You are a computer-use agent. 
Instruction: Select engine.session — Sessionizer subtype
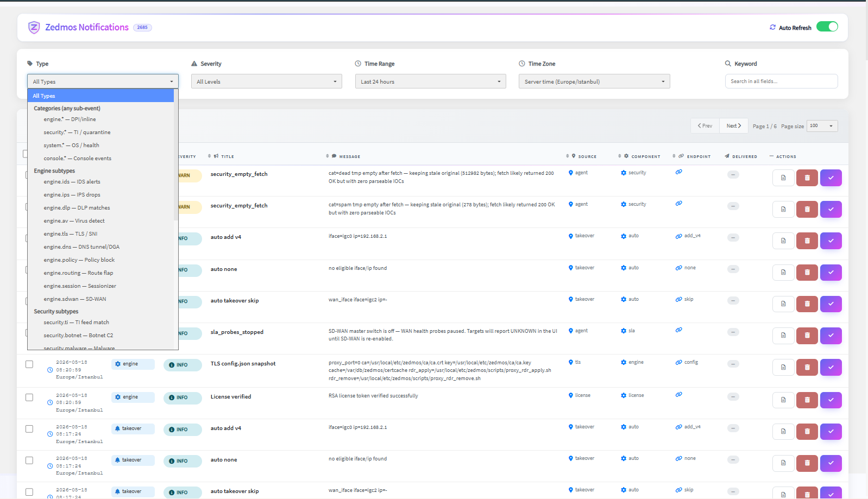100,286
